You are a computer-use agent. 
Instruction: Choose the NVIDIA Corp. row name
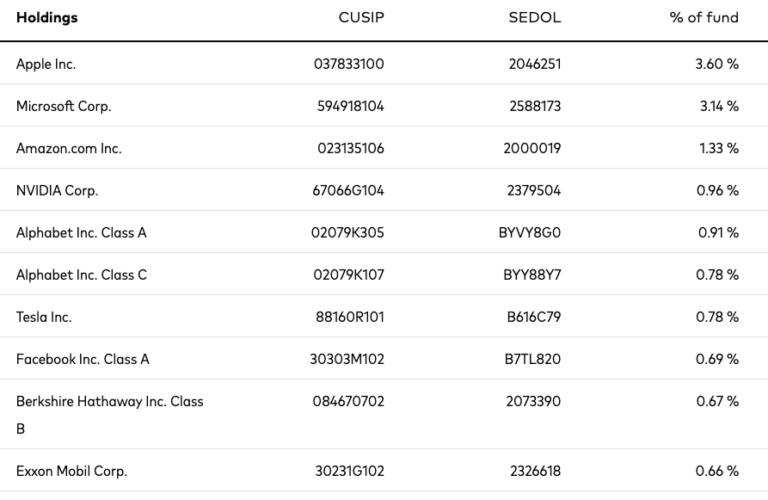pos(57,190)
